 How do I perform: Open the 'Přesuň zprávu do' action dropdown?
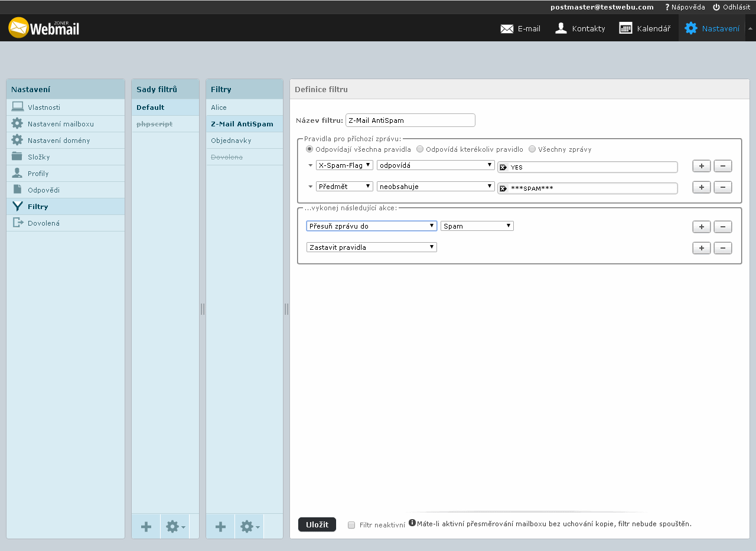tap(372, 226)
